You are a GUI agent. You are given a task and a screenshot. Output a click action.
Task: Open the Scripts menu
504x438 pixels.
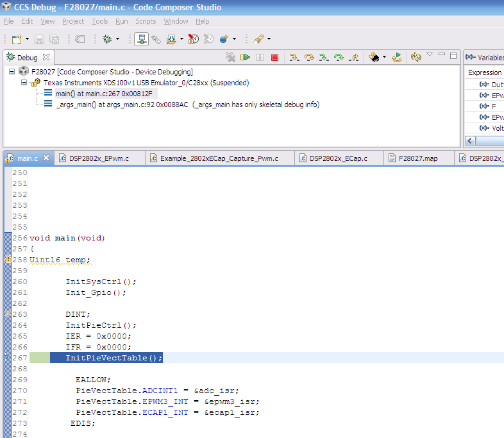click(146, 21)
